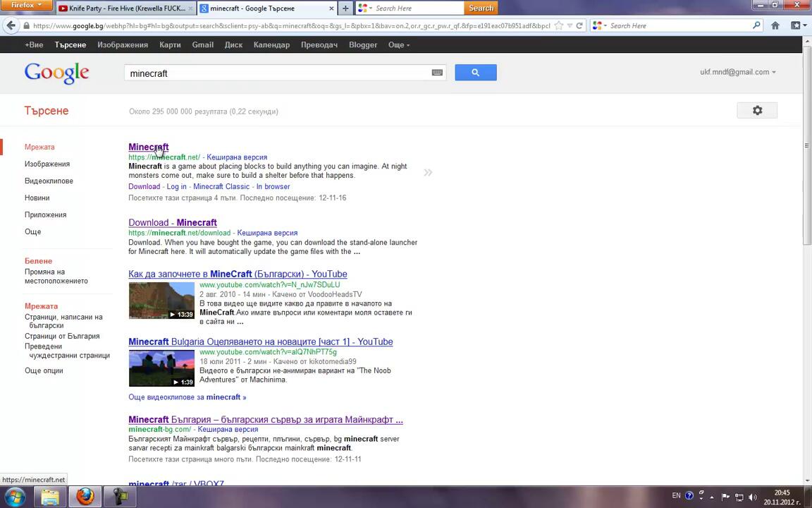
Task: Expand the Firefox application menu
Action: [27, 6]
